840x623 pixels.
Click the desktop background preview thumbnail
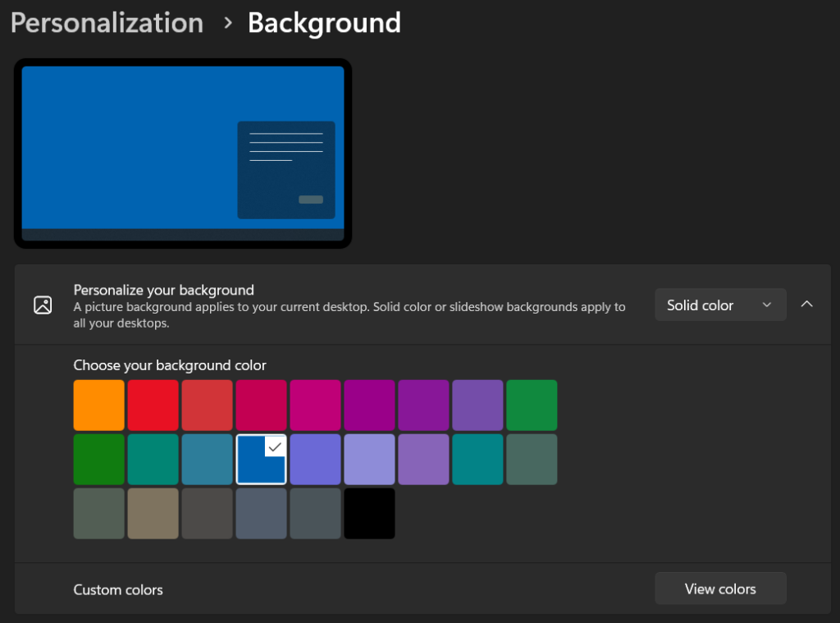[182, 153]
